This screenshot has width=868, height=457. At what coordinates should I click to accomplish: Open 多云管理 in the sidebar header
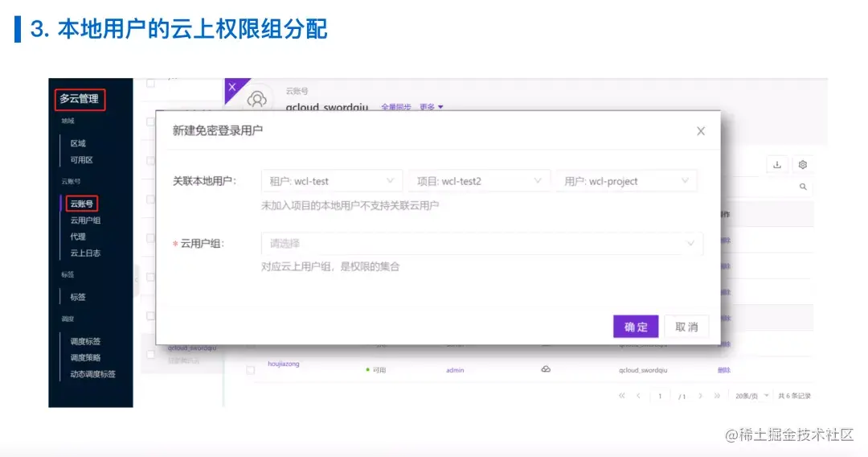(79, 99)
